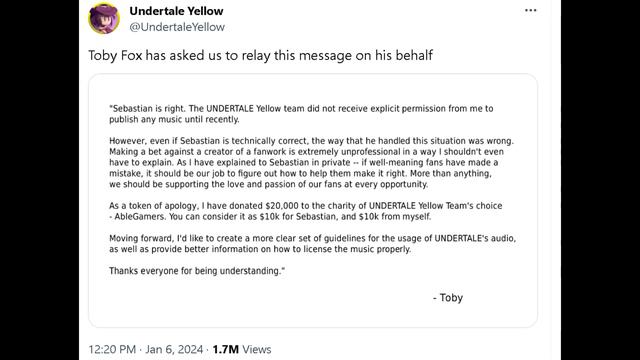
Task: Visit the Undertale Yellow display name link
Action: point(176,11)
